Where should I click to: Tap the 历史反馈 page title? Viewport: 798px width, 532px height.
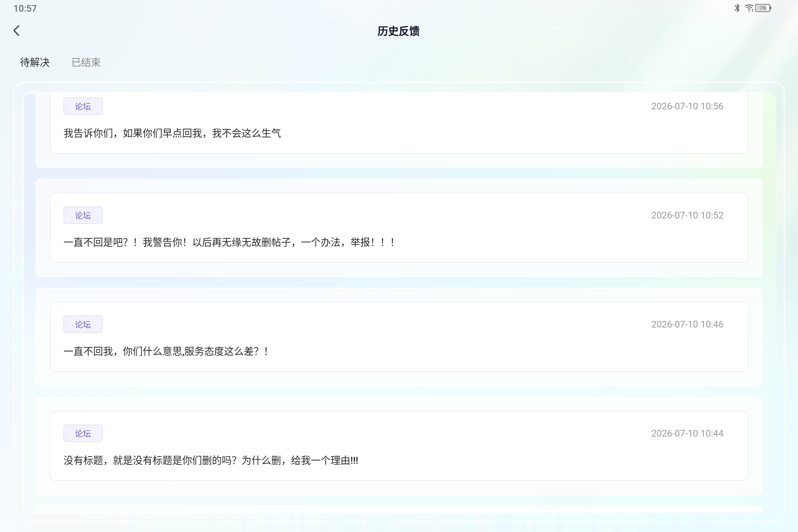click(399, 31)
